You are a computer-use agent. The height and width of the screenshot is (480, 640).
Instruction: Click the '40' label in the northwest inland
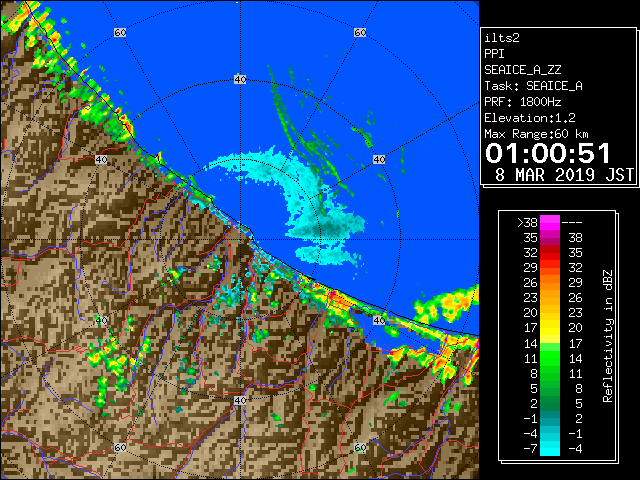point(101,159)
